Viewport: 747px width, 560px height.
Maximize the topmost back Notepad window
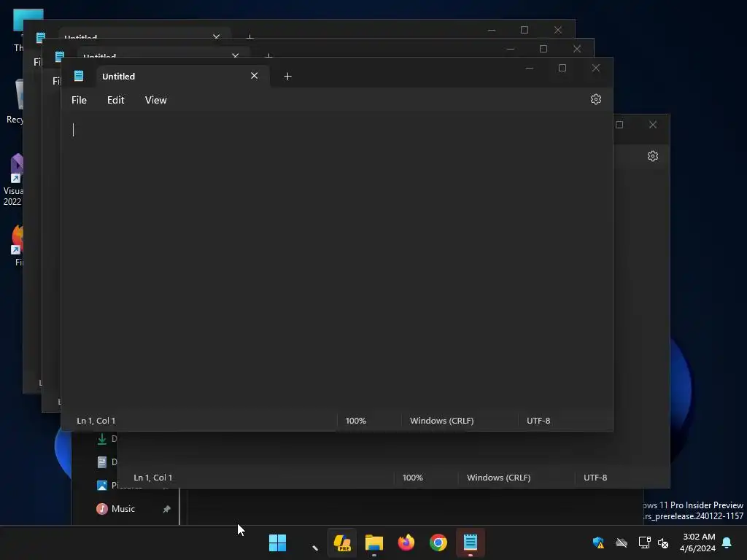coord(525,30)
